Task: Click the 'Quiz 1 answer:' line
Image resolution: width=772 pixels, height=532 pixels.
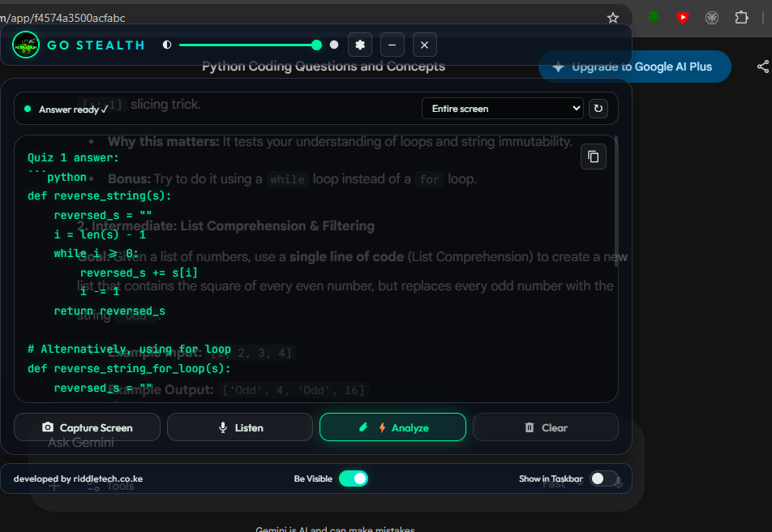Action: pos(73,157)
